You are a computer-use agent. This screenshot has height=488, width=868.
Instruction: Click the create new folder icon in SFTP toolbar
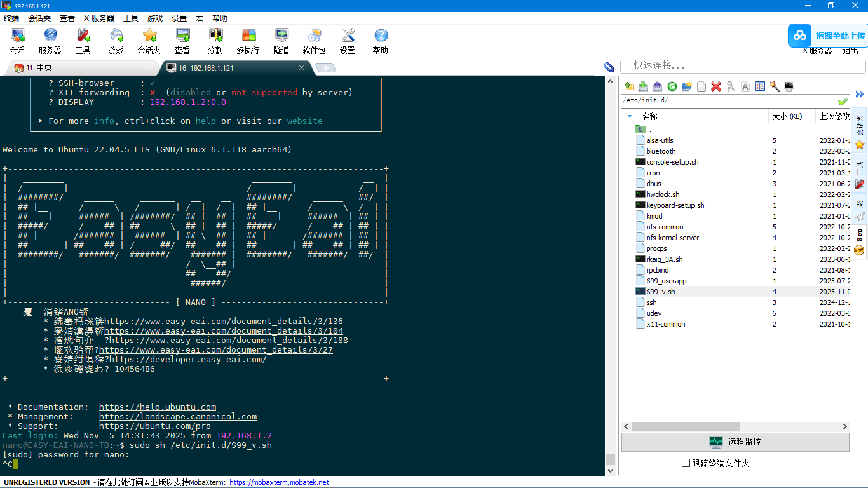tap(686, 86)
